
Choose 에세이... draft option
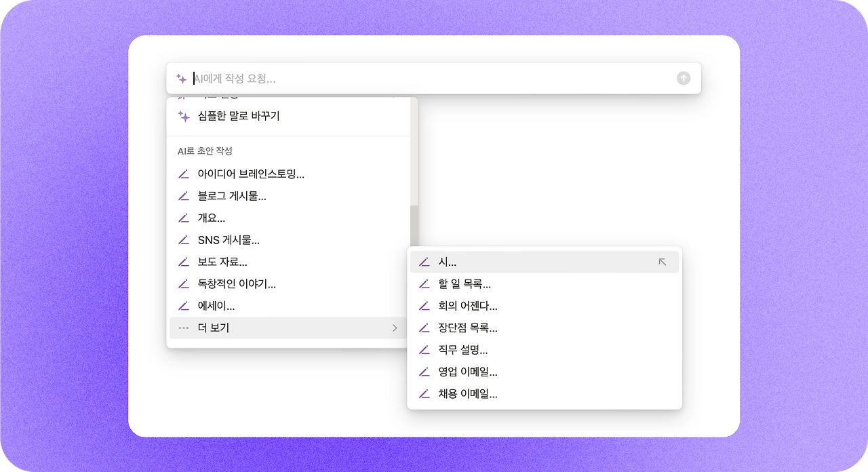(288, 306)
